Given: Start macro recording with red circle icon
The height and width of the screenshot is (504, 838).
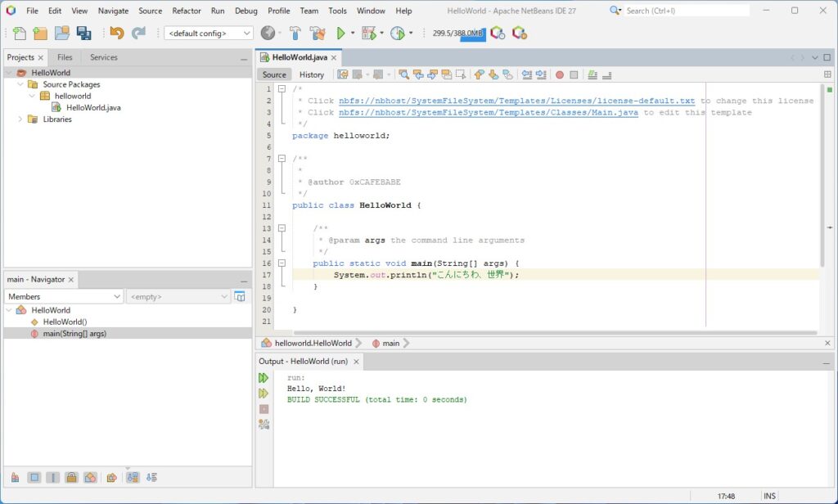Looking at the screenshot, I should [x=560, y=74].
